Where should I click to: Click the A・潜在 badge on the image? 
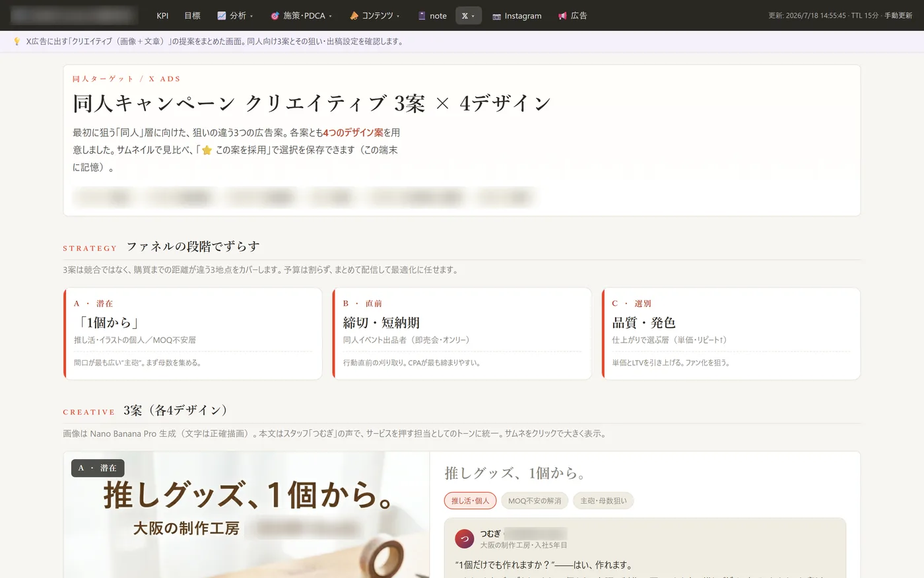[x=98, y=468]
